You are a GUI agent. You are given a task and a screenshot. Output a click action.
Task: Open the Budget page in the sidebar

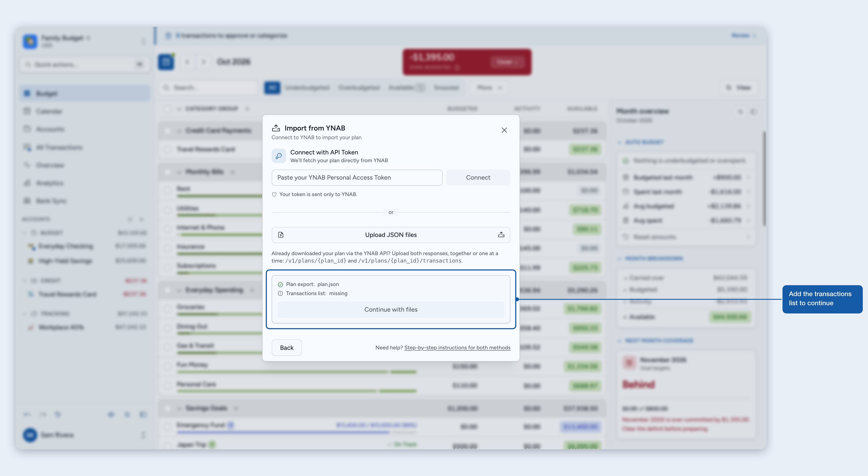point(85,93)
